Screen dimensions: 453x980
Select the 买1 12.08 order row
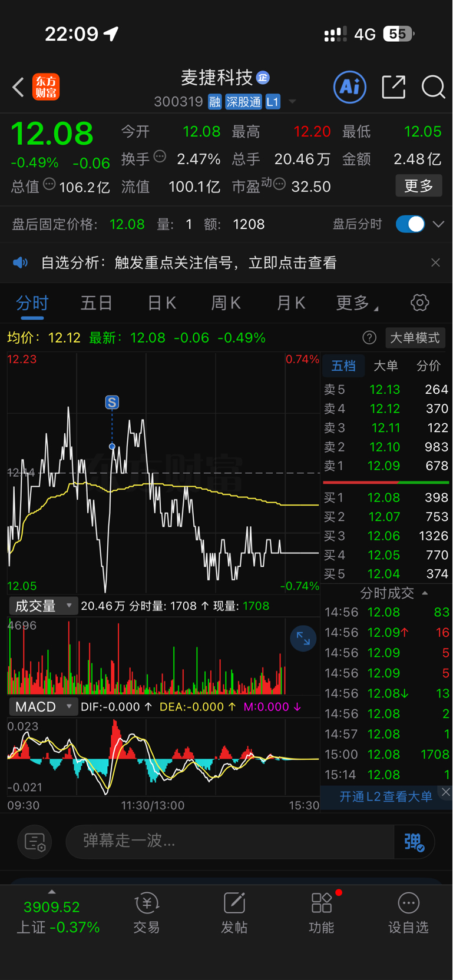386,498
